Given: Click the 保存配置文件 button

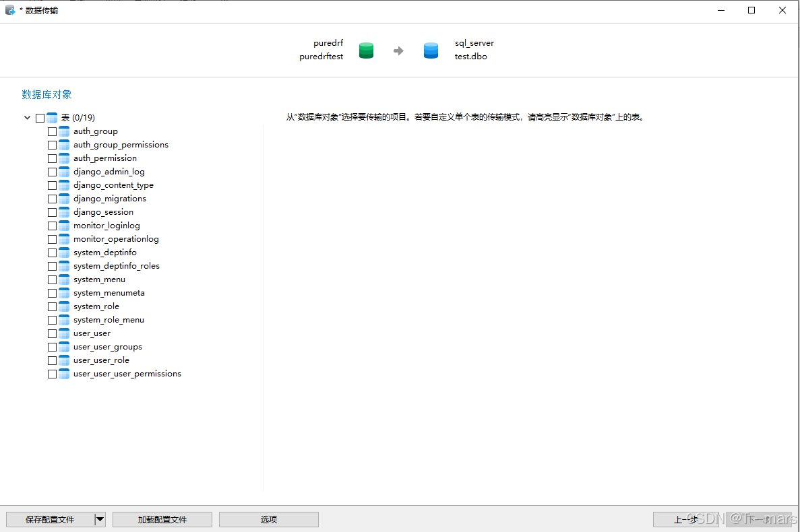Looking at the screenshot, I should [50, 519].
